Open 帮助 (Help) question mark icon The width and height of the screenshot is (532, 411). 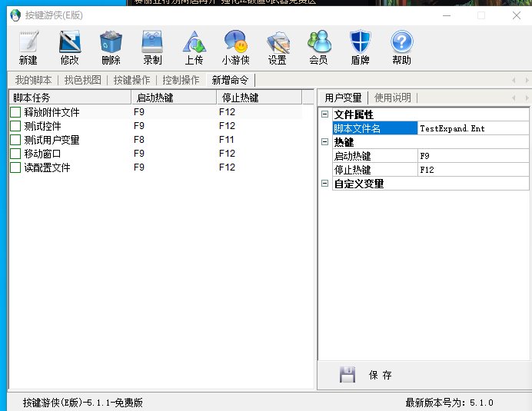[x=402, y=42]
